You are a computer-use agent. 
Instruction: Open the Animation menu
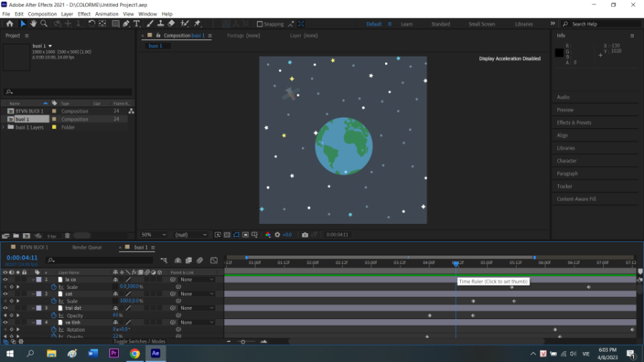107,14
